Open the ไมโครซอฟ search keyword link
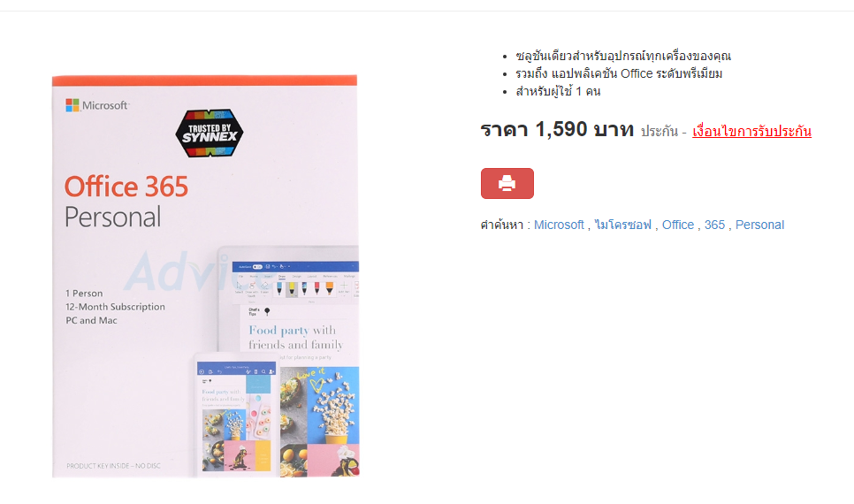Viewport: 854px width, 504px height. click(x=623, y=225)
